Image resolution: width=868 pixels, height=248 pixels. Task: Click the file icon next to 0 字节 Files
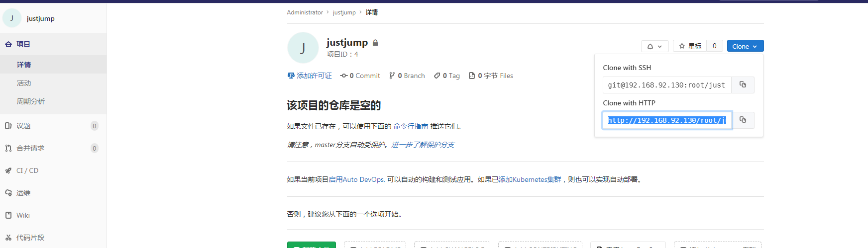click(472, 76)
